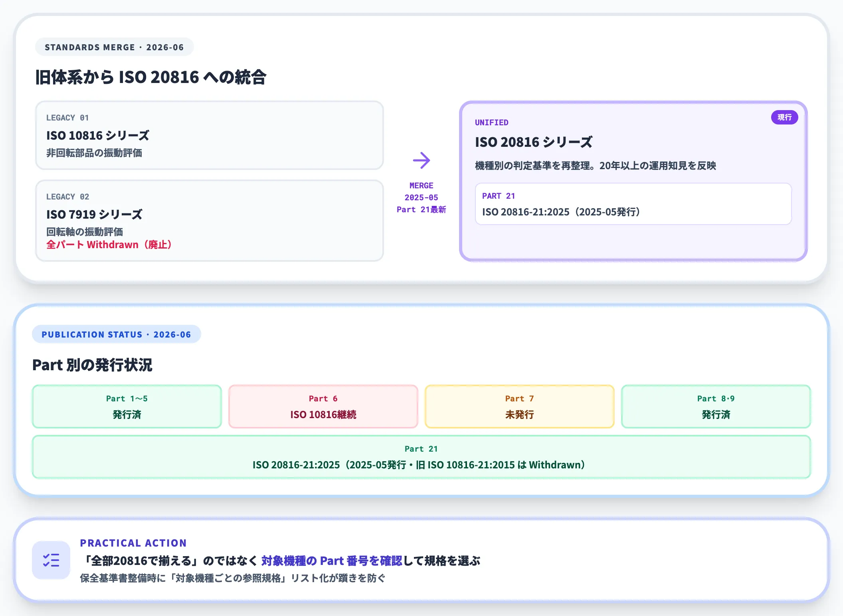Click the PART 21 box in unified card
Image resolution: width=843 pixels, height=616 pixels.
point(633,204)
